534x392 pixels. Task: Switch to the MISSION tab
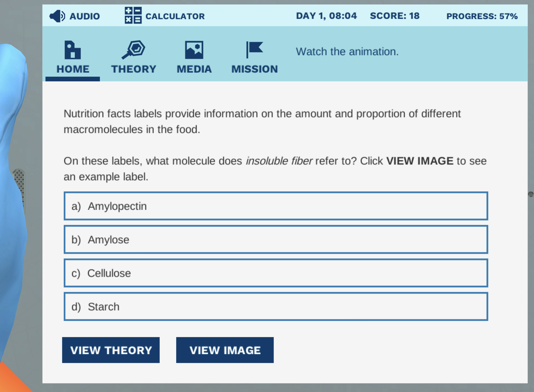tap(254, 69)
